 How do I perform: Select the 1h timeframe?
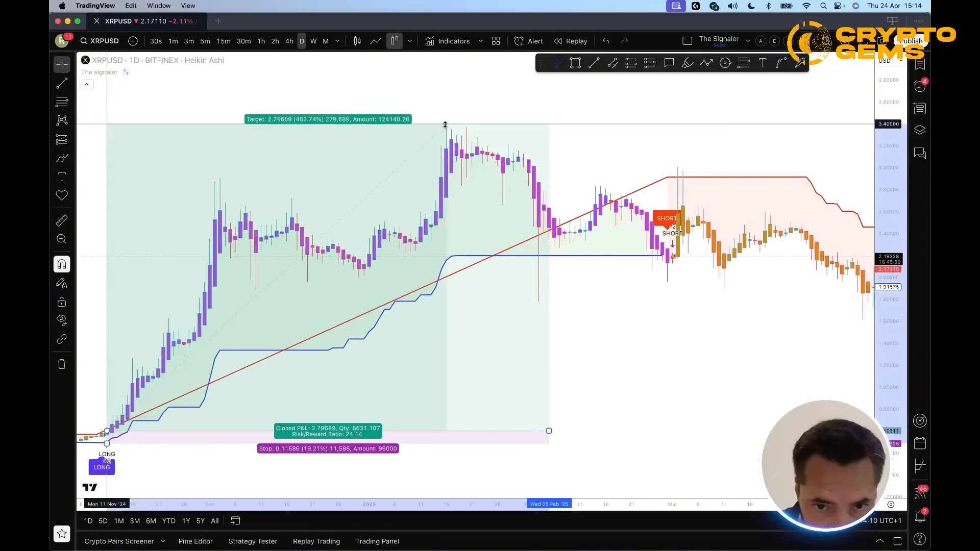coord(261,41)
